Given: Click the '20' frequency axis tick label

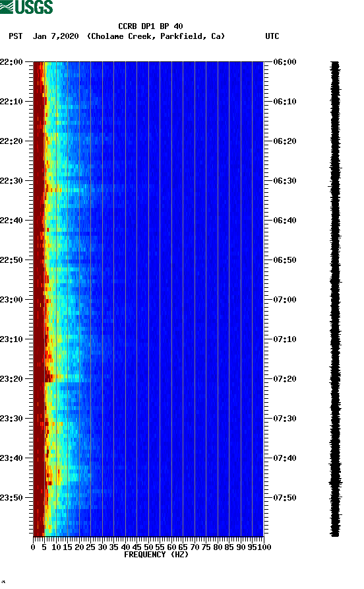Looking at the screenshot, I should 79,547.
